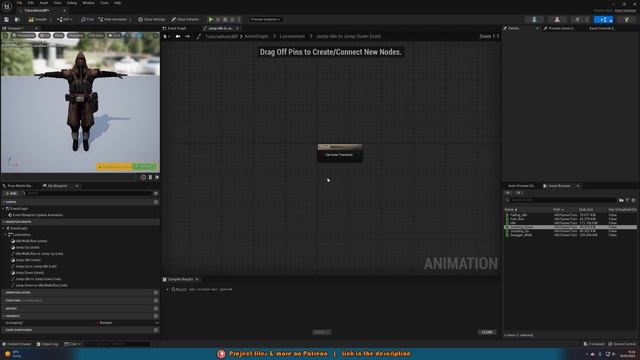This screenshot has height=360, width=640.
Task: Open Class Settings
Action: pyautogui.click(x=151, y=19)
